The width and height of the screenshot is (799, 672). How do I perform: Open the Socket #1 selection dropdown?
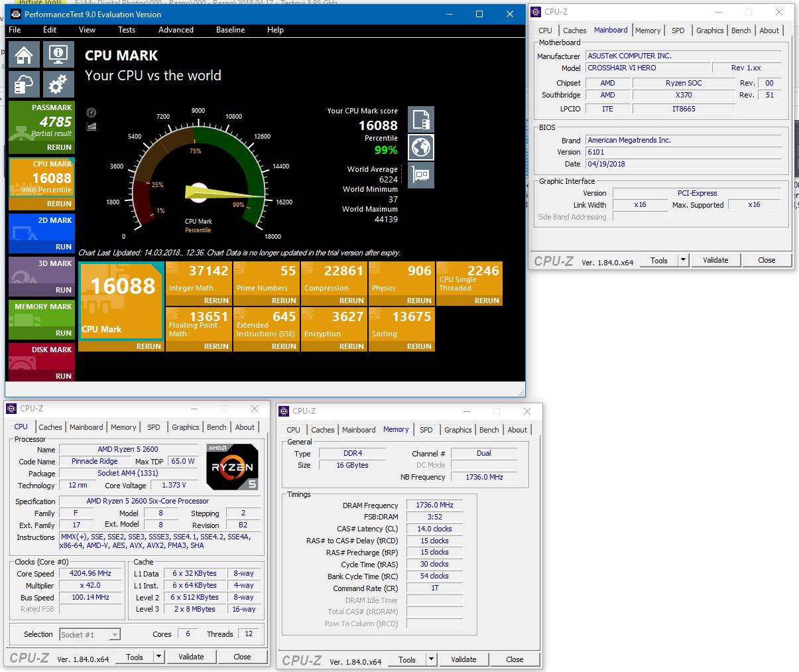pyautogui.click(x=90, y=635)
